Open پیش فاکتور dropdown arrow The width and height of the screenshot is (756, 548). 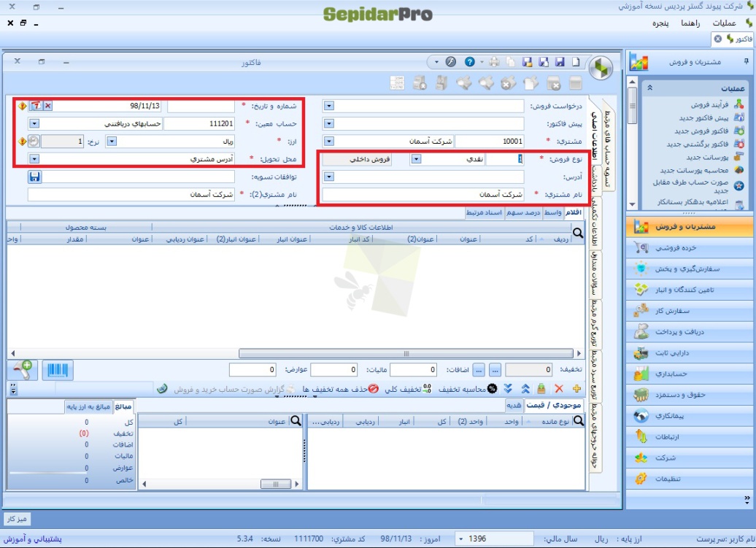tap(329, 123)
